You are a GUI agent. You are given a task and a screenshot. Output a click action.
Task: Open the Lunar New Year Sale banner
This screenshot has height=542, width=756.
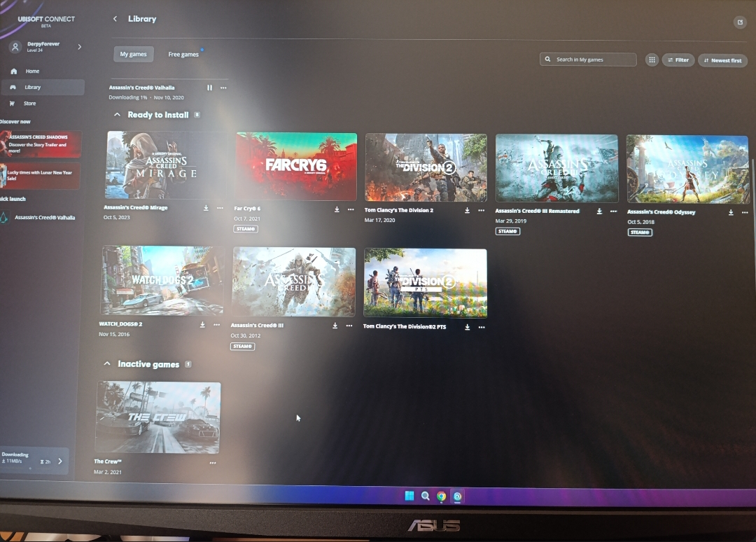pos(40,176)
